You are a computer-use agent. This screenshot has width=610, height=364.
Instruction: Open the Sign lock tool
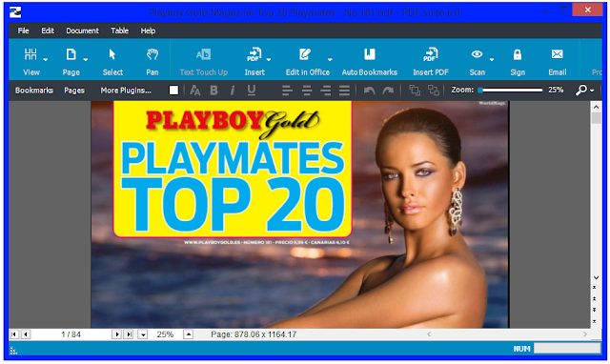click(x=518, y=61)
